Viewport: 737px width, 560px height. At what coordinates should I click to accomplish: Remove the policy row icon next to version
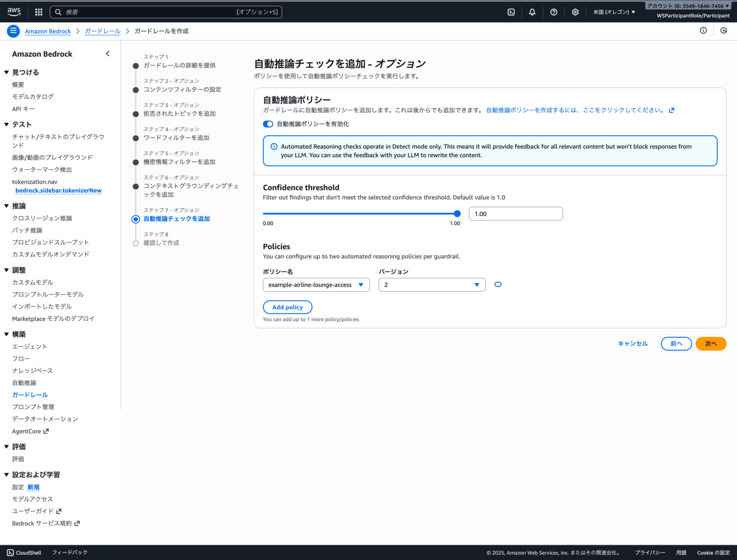pyautogui.click(x=498, y=284)
